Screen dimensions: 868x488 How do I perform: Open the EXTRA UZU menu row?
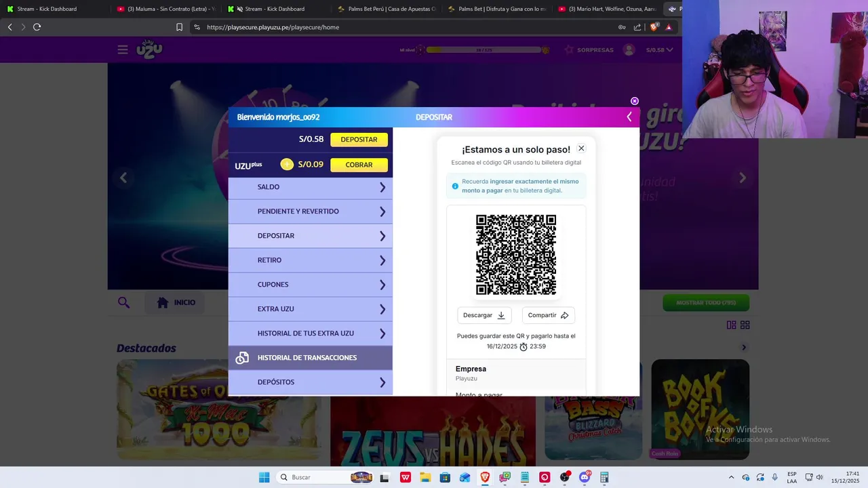point(311,309)
